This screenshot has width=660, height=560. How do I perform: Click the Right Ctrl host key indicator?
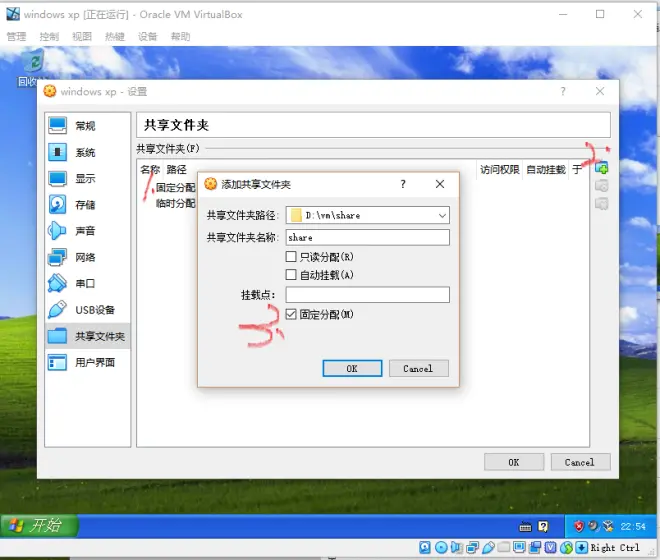pyautogui.click(x=615, y=548)
